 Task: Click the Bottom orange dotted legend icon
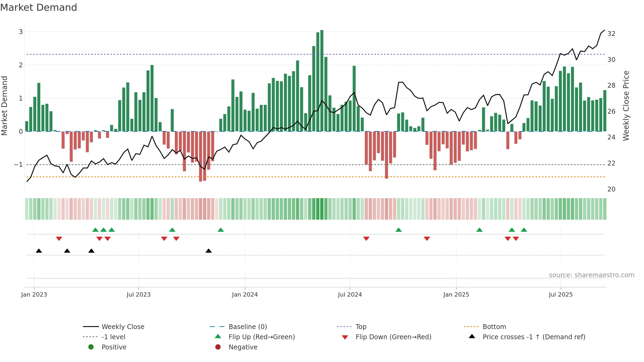click(471, 327)
